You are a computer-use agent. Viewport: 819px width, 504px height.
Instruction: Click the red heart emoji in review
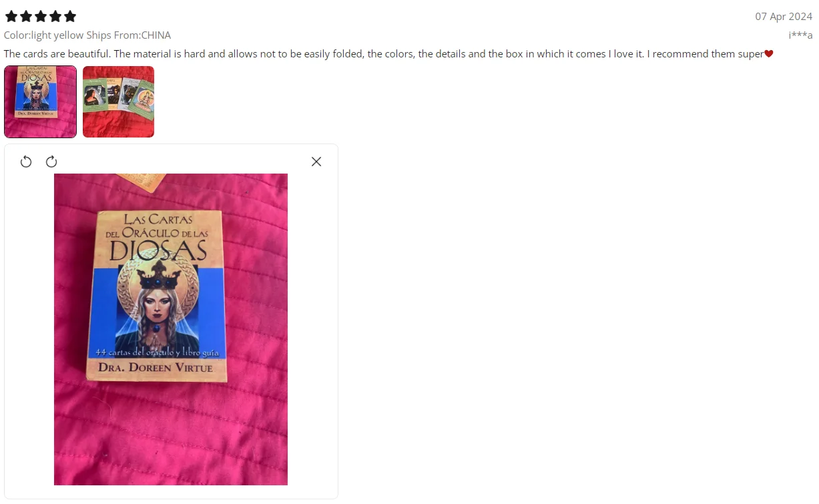[769, 54]
